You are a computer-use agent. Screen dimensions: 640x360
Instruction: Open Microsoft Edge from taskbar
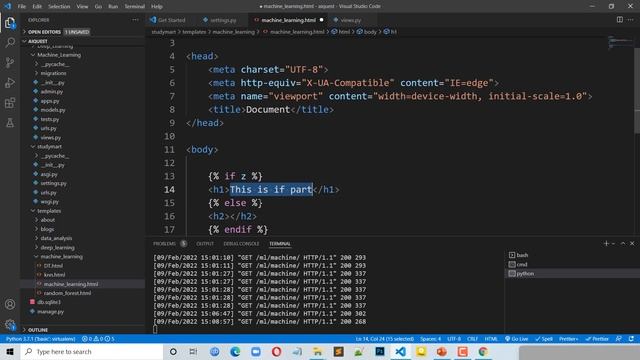[235, 351]
